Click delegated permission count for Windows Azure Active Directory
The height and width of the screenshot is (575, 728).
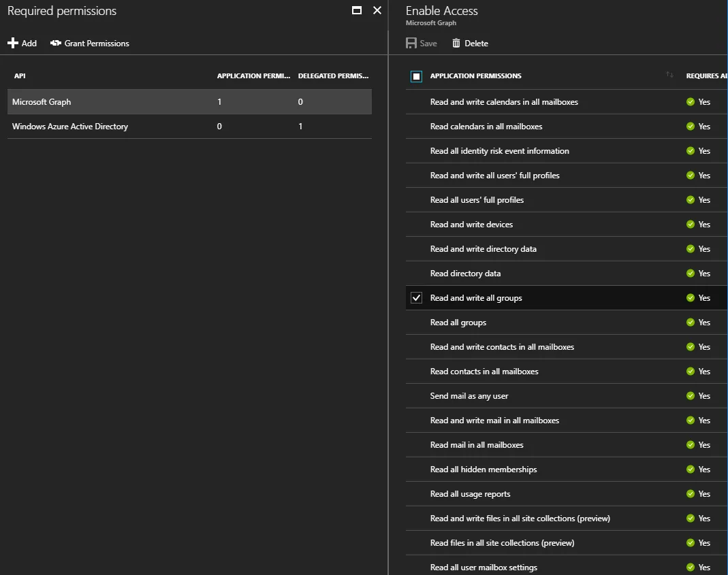click(300, 127)
